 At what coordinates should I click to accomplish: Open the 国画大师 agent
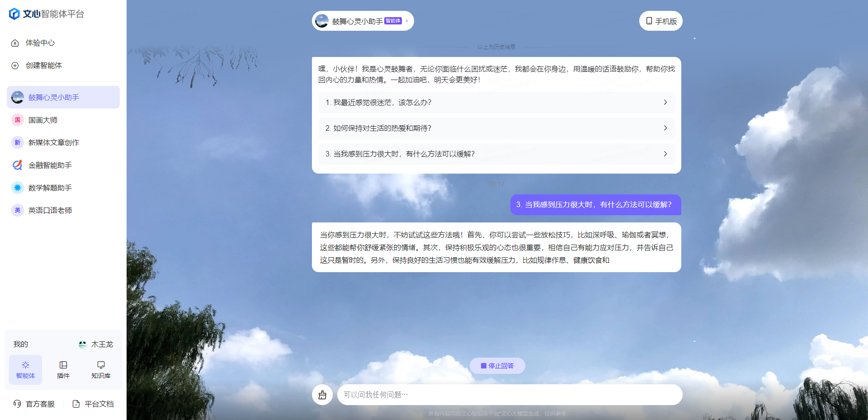[x=63, y=120]
